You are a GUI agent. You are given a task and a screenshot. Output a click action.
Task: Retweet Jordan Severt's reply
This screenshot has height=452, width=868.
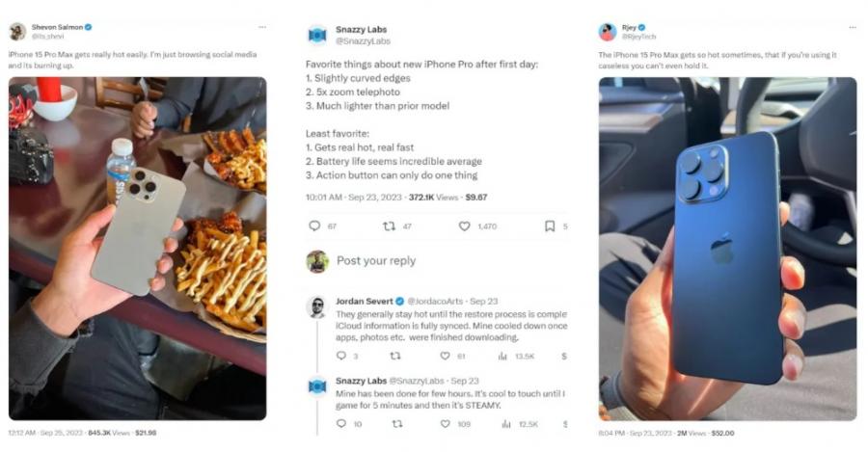tap(393, 356)
